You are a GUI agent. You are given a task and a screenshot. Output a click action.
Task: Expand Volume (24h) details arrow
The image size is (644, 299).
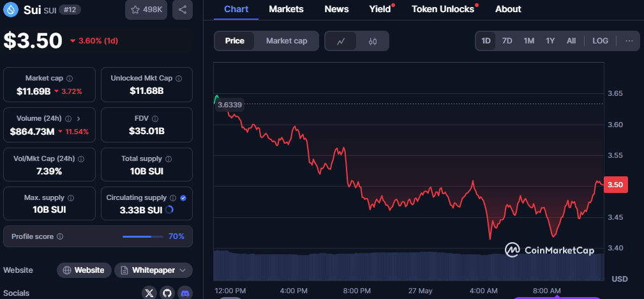[x=79, y=118]
